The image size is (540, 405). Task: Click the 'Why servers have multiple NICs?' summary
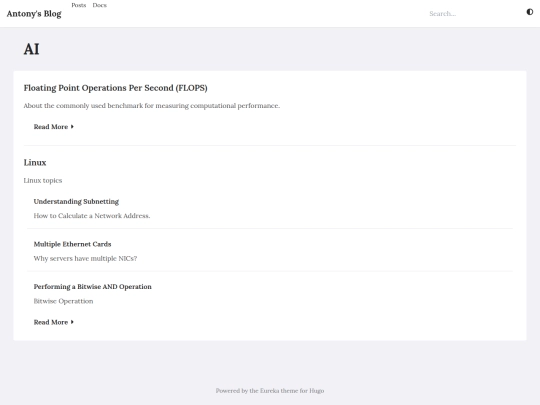(x=85, y=259)
